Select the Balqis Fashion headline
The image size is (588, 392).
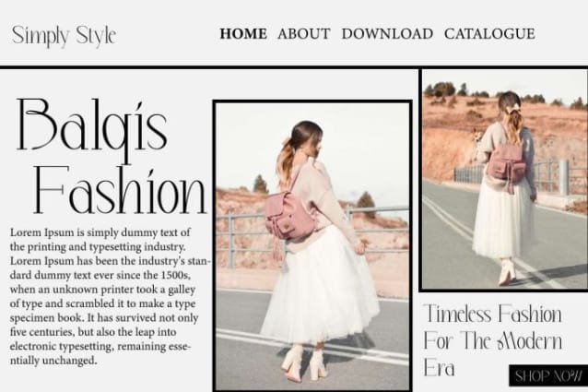[112, 156]
